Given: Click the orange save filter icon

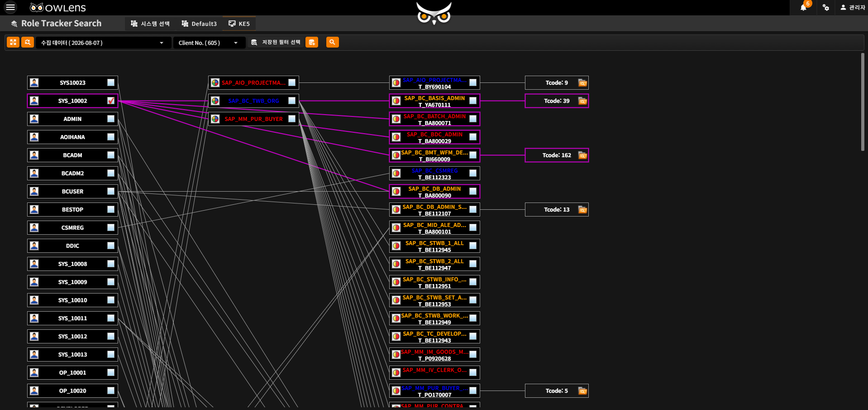Looking at the screenshot, I should click(x=312, y=42).
